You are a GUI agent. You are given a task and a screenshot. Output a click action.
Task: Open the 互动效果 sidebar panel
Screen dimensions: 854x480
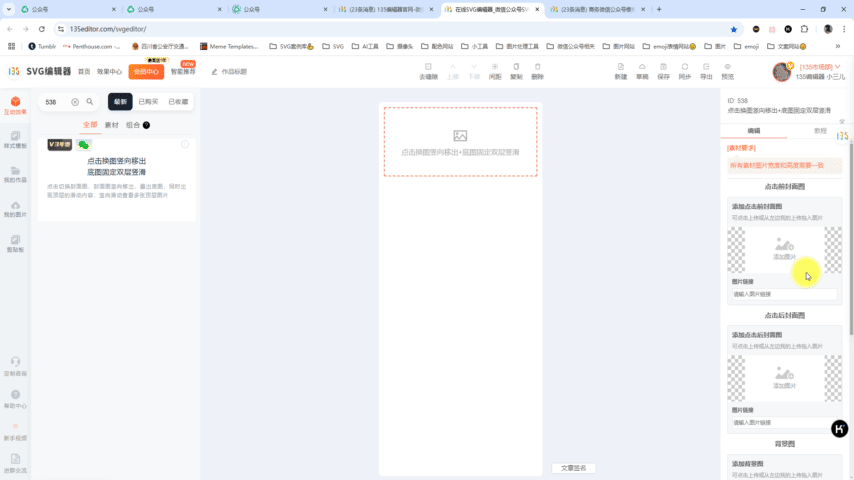[15, 105]
